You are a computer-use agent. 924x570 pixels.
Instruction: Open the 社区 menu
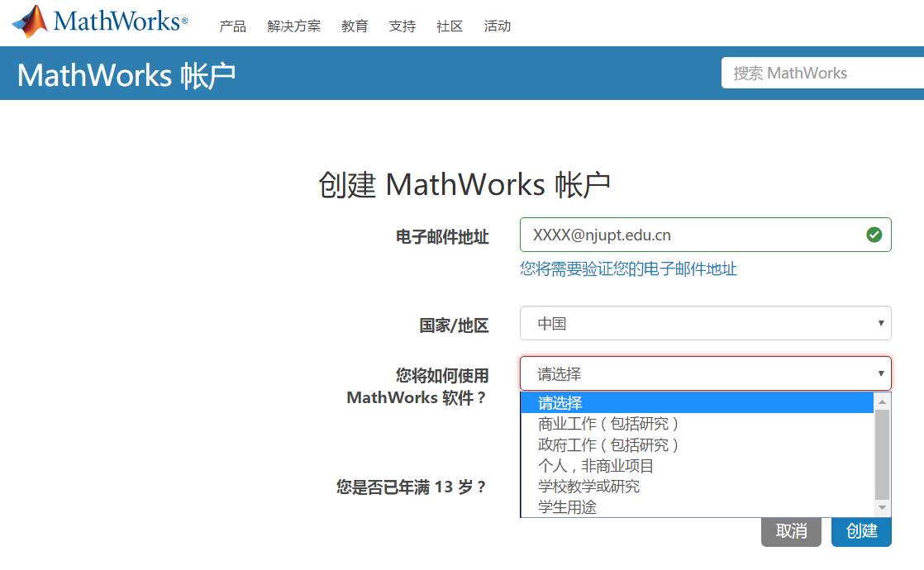tap(450, 26)
